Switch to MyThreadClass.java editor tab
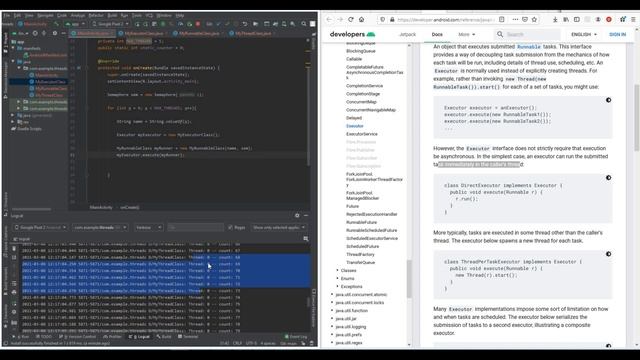This screenshot has height=360, width=640. click(253, 33)
